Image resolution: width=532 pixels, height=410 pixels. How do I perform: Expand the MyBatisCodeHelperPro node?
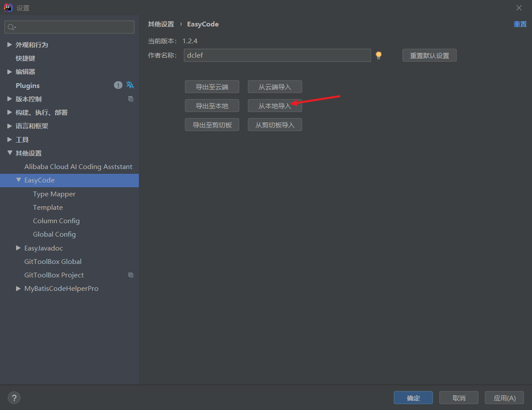pos(18,288)
